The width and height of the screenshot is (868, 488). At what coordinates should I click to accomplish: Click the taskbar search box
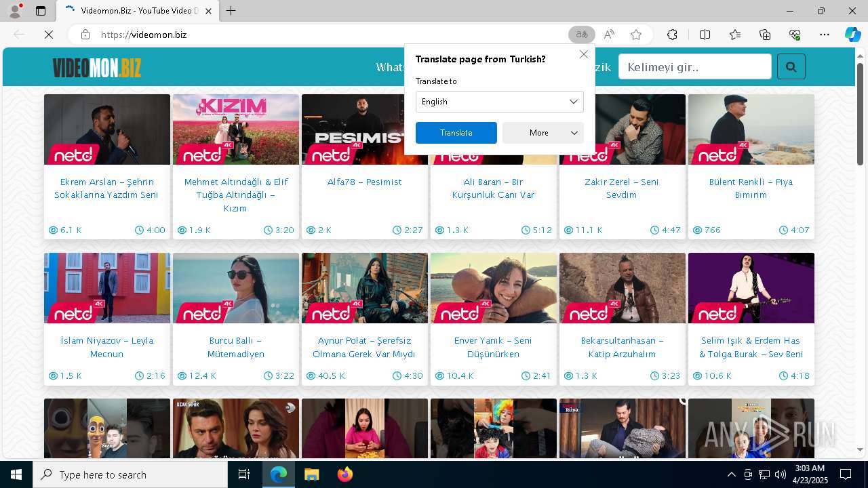tap(130, 474)
